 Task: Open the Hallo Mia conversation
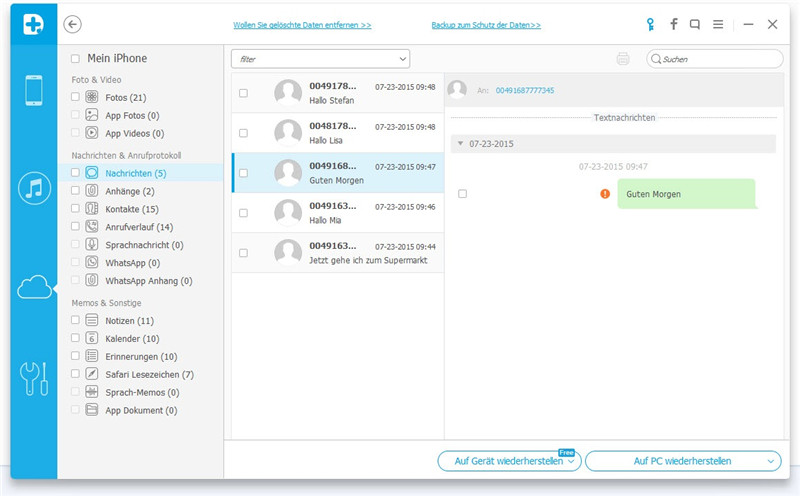pos(338,213)
